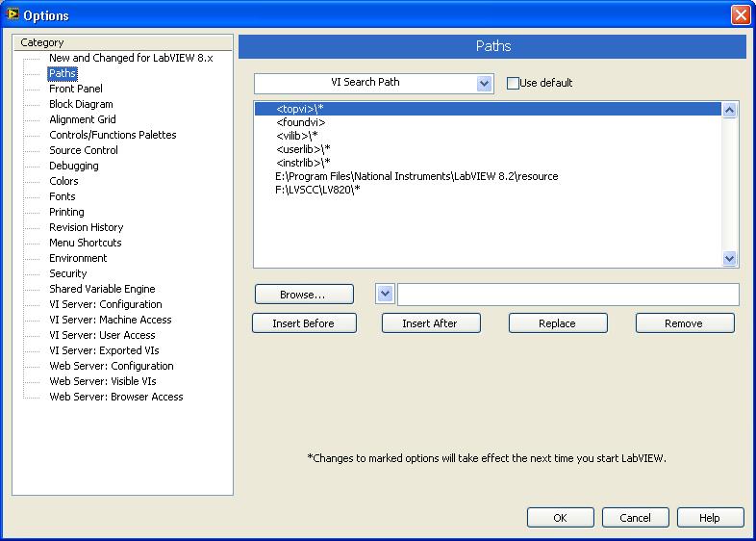Viewport: 756px width, 541px height.
Task: Select the Fonts category
Action: point(63,196)
